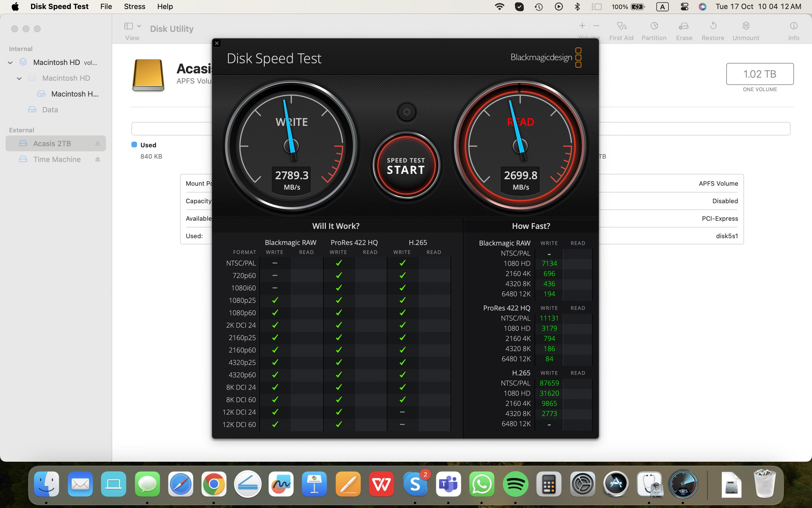Image resolution: width=812 pixels, height=508 pixels.
Task: Remove volume with the minus button
Action: pos(596,25)
